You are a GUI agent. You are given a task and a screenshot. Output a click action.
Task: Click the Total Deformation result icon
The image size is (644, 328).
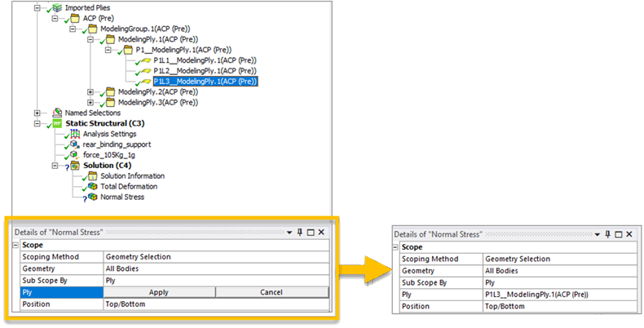[93, 187]
